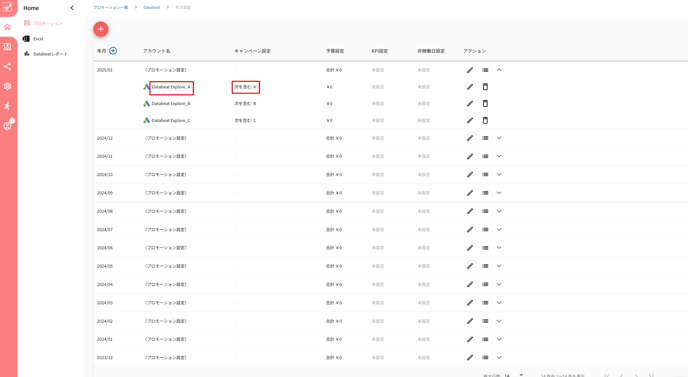This screenshot has height=377, width=688.
Task: Open the list icon on the 2024/01 row
Action: click(485, 339)
